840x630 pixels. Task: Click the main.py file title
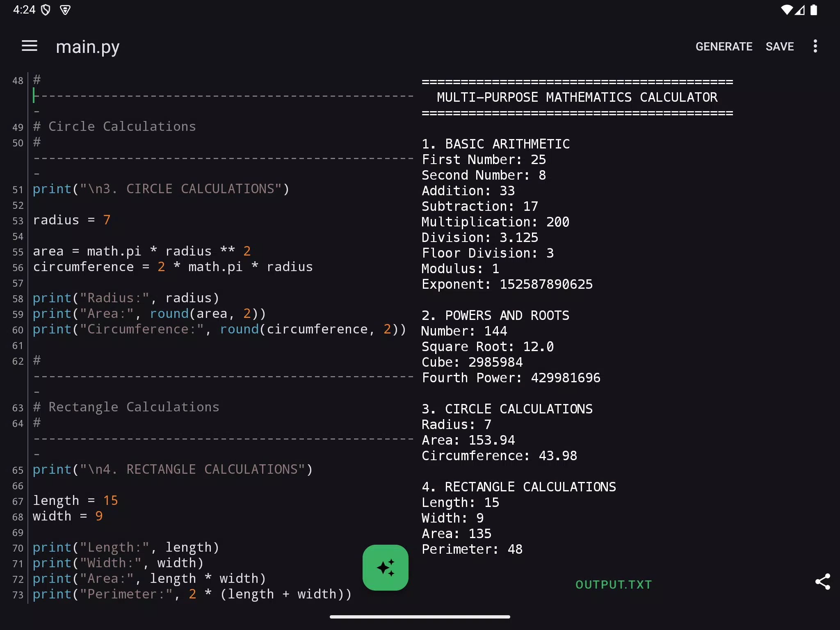click(x=88, y=47)
